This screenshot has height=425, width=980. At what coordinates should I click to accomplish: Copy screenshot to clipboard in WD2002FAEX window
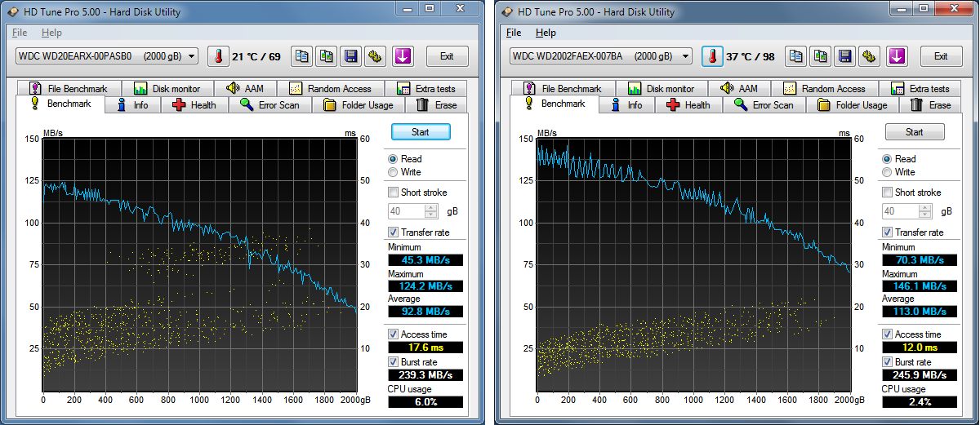821,56
